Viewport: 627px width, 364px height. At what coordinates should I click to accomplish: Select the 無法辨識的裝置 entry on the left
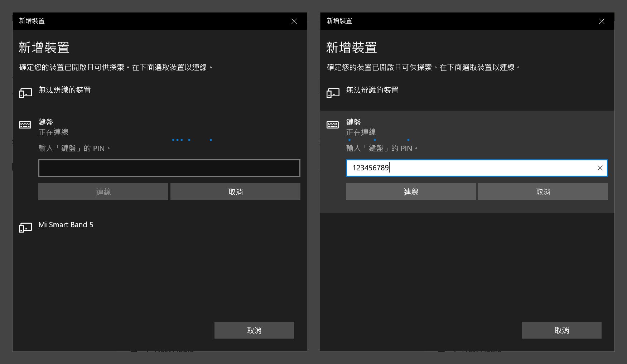65,90
